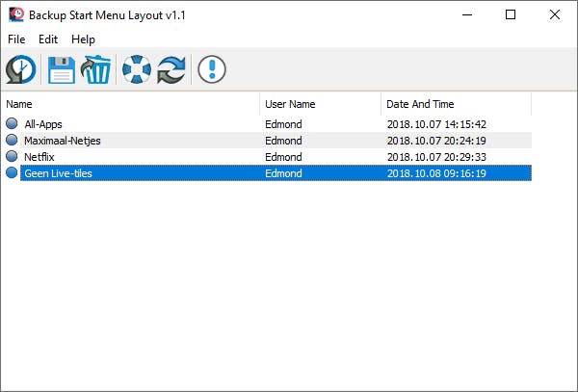Select the Geen Live-tiles backup entry
The height and width of the screenshot is (392, 578).
61,173
